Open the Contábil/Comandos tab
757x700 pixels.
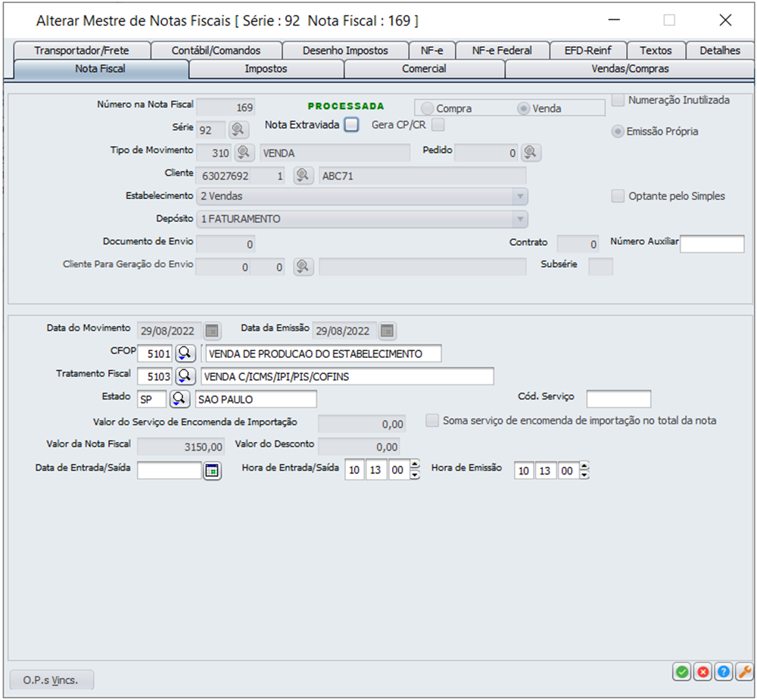coord(216,50)
